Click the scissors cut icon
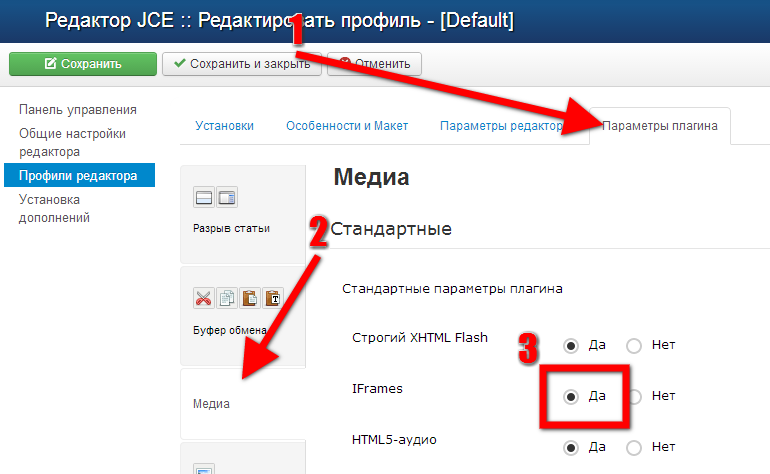The image size is (770, 474). pos(204,298)
